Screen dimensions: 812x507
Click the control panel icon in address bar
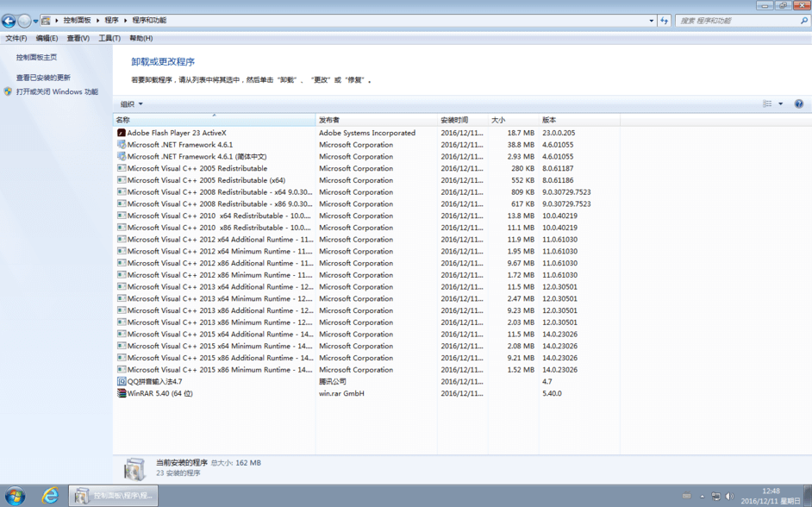[46, 21]
